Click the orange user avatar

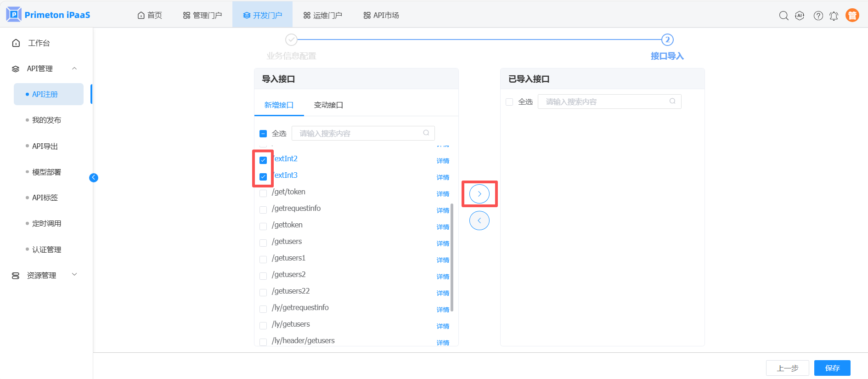[852, 15]
